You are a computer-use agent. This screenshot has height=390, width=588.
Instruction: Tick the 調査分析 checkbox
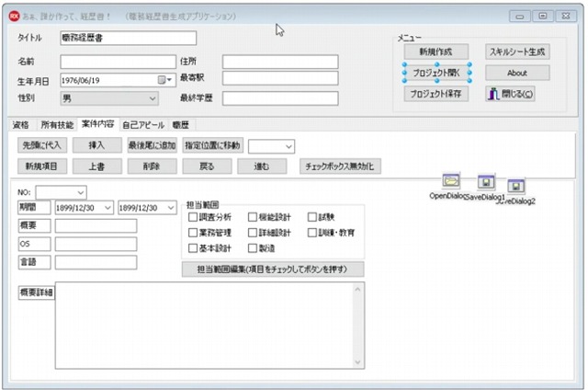193,217
